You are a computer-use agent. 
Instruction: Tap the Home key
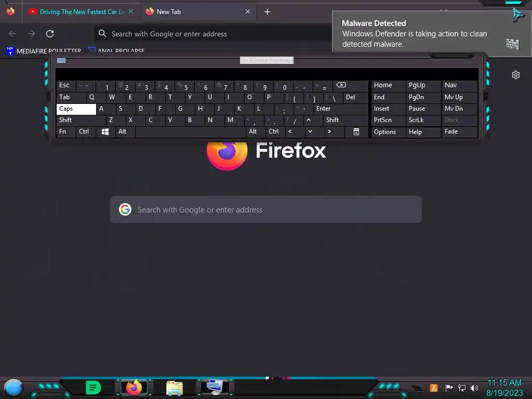point(388,86)
